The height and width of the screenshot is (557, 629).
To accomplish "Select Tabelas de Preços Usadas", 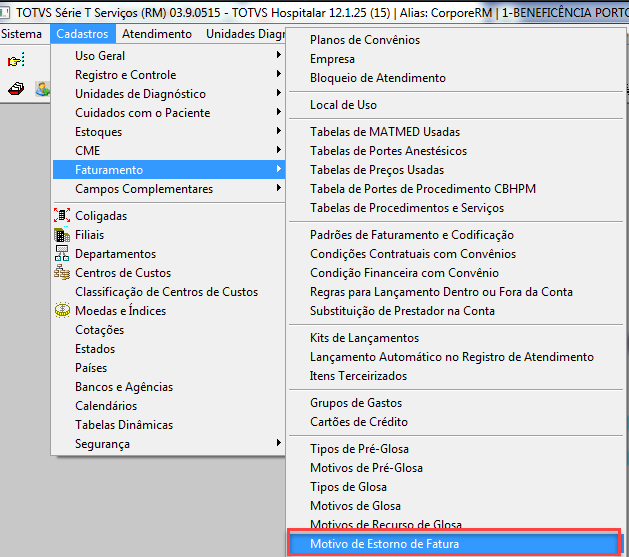I will [x=456, y=170].
